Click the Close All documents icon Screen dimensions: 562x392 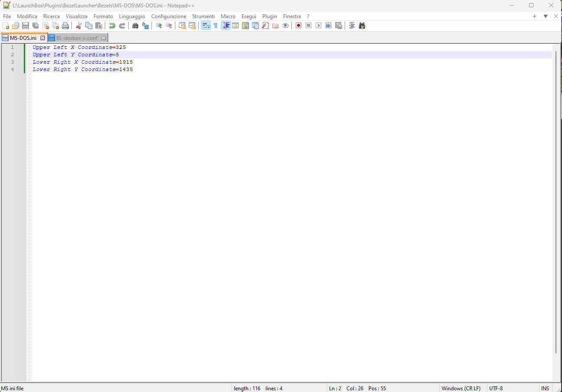[x=55, y=26]
